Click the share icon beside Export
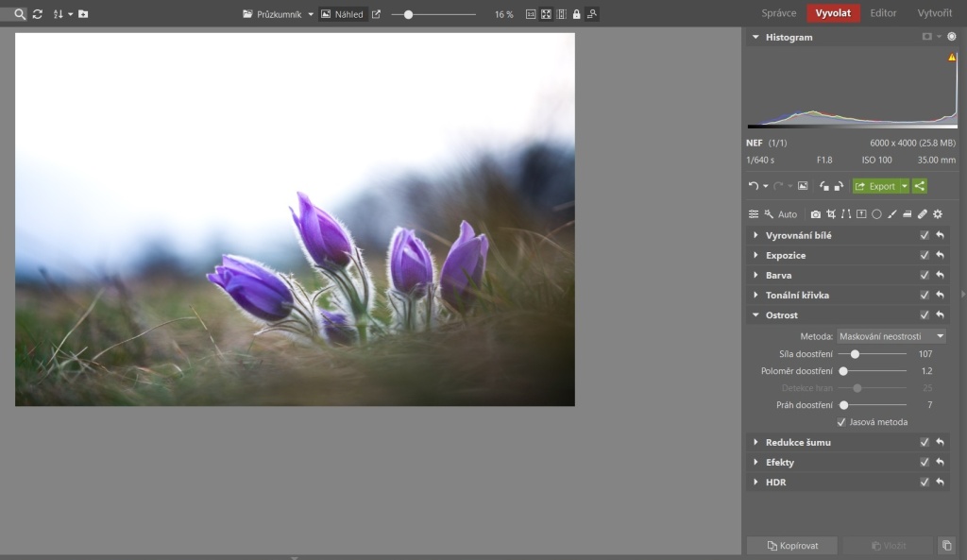Image resolution: width=967 pixels, height=560 pixels. [920, 186]
